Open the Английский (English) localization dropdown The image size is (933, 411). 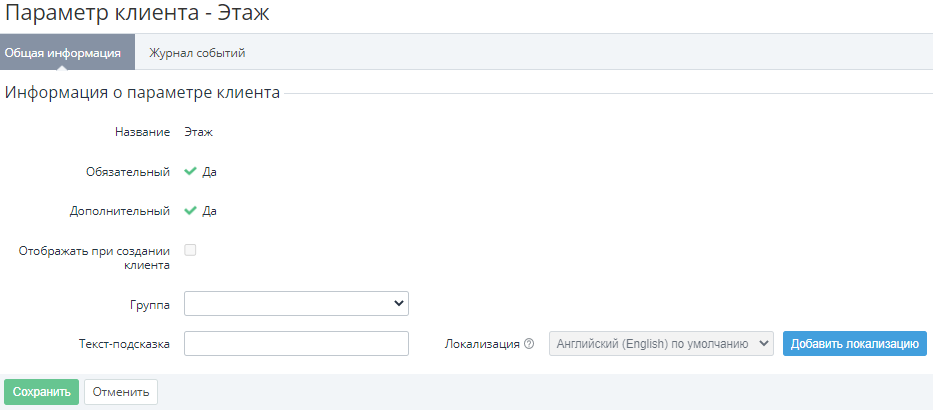(661, 344)
